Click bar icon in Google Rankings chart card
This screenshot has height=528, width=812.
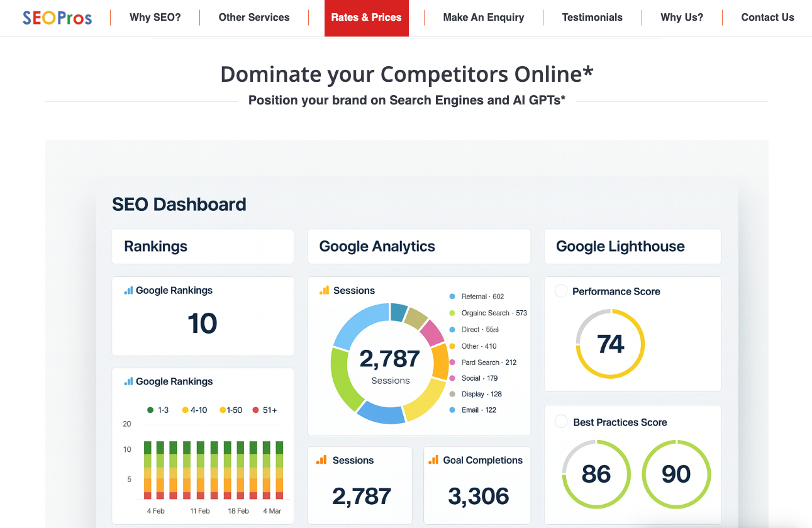128,381
